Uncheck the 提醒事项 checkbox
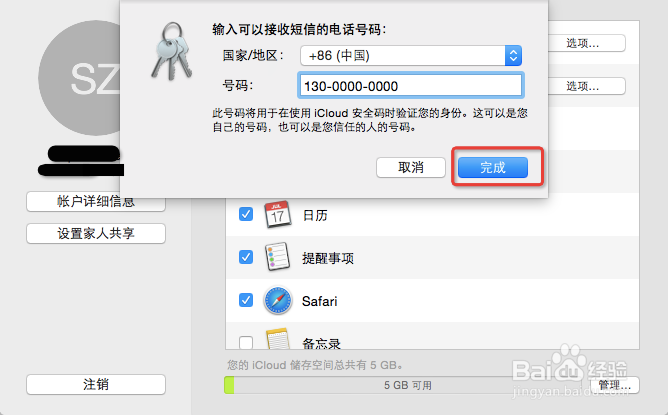 [246, 257]
